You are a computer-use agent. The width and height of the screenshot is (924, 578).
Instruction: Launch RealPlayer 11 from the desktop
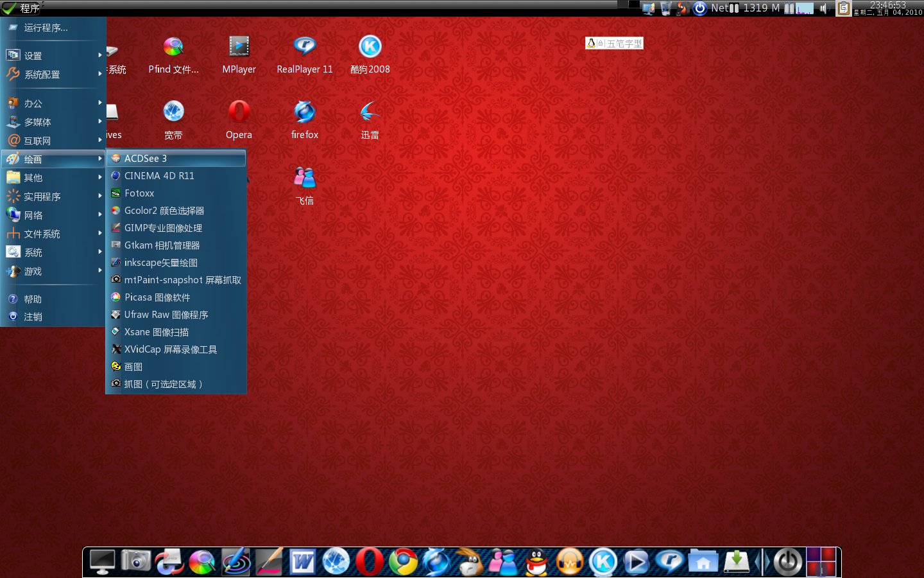305,55
